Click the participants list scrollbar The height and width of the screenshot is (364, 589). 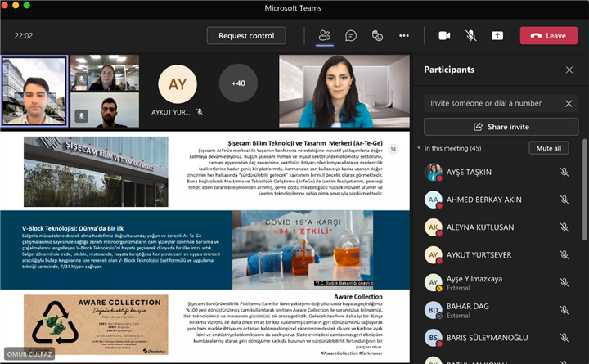584,190
